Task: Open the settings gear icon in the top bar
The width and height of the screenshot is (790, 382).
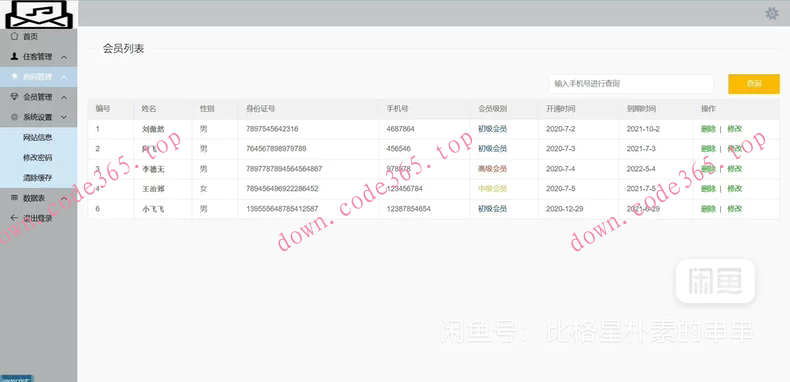Action: (771, 14)
